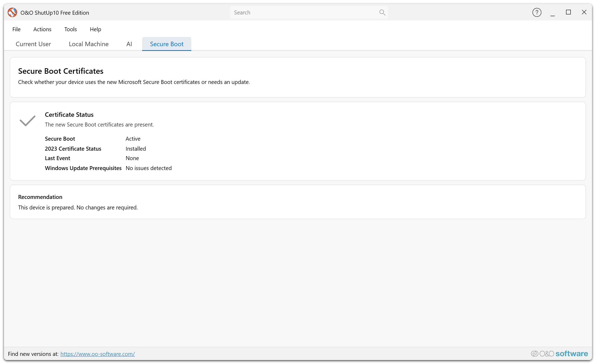Click the Recommendation heading
596x364 pixels.
(40, 197)
